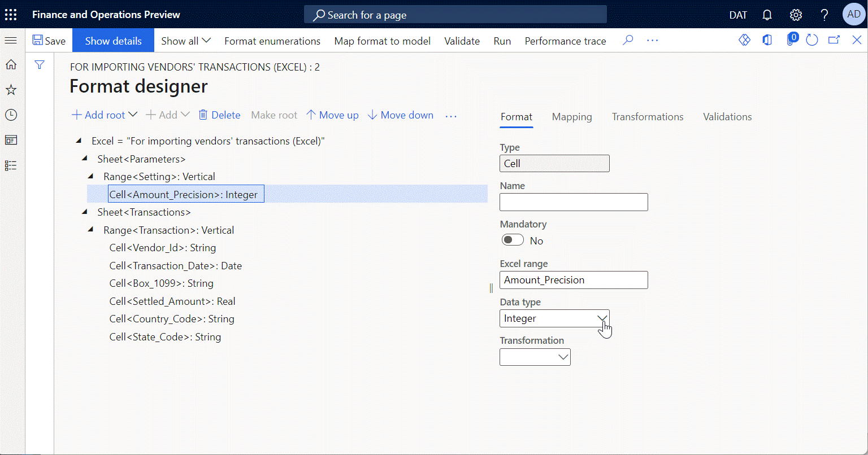The height and width of the screenshot is (455, 868).
Task: Refresh the page icon
Action: point(812,40)
